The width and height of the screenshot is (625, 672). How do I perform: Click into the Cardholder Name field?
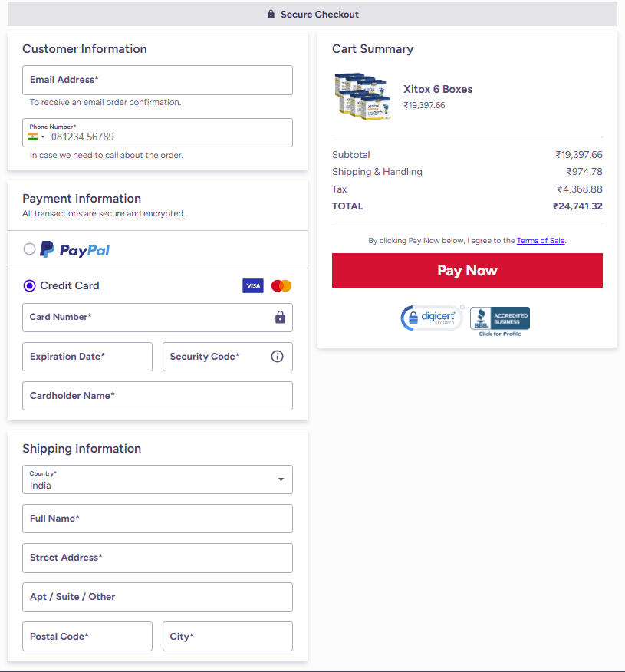[x=157, y=396]
